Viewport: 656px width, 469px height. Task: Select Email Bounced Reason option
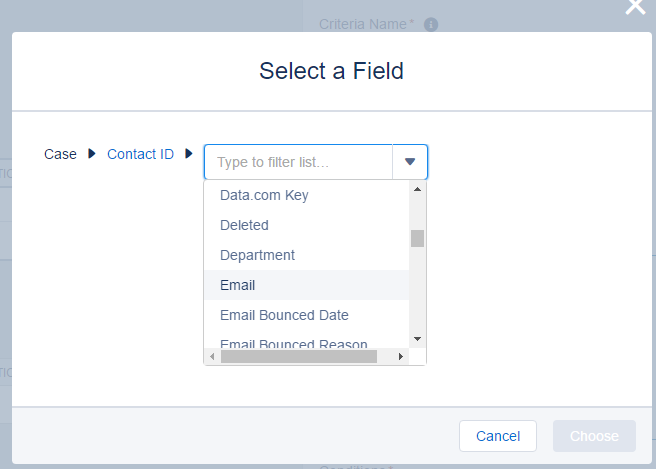(x=294, y=343)
